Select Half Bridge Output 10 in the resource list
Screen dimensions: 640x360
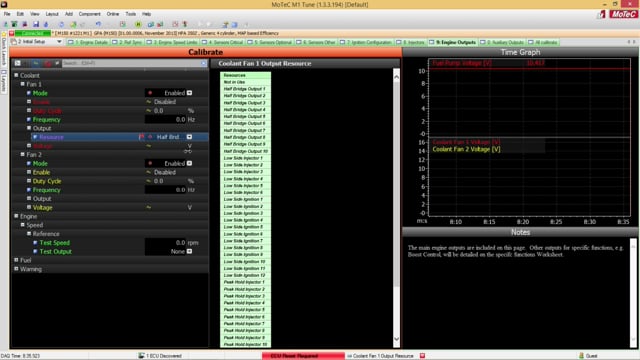coord(245,151)
